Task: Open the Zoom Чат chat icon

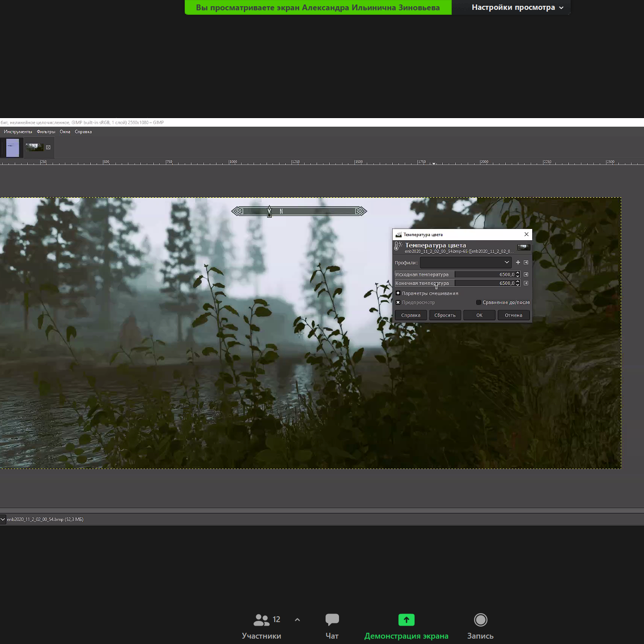Action: (x=332, y=620)
